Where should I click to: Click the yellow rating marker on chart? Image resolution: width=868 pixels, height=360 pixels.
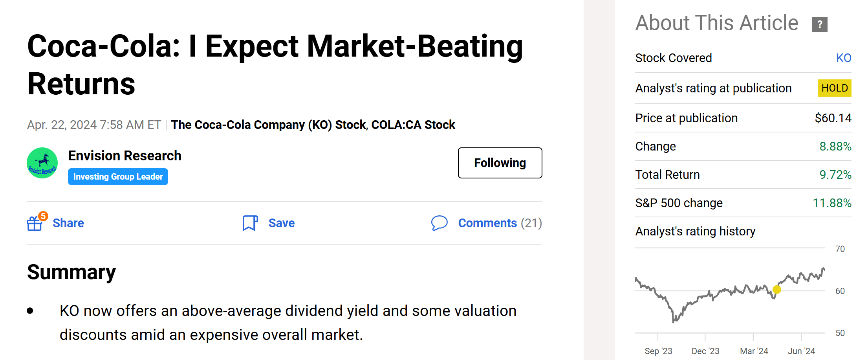pos(776,290)
